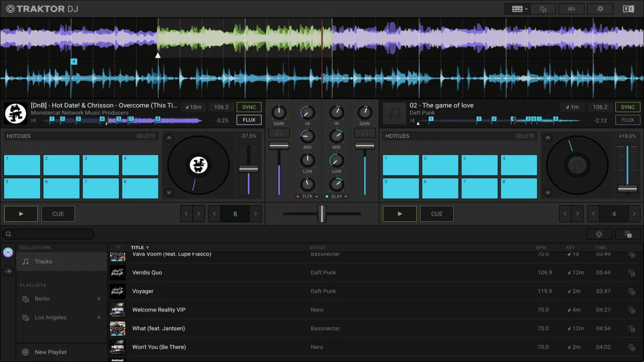The height and width of the screenshot is (362, 644).
Task: Click DELETE in left deck hotcues
Action: (146, 136)
